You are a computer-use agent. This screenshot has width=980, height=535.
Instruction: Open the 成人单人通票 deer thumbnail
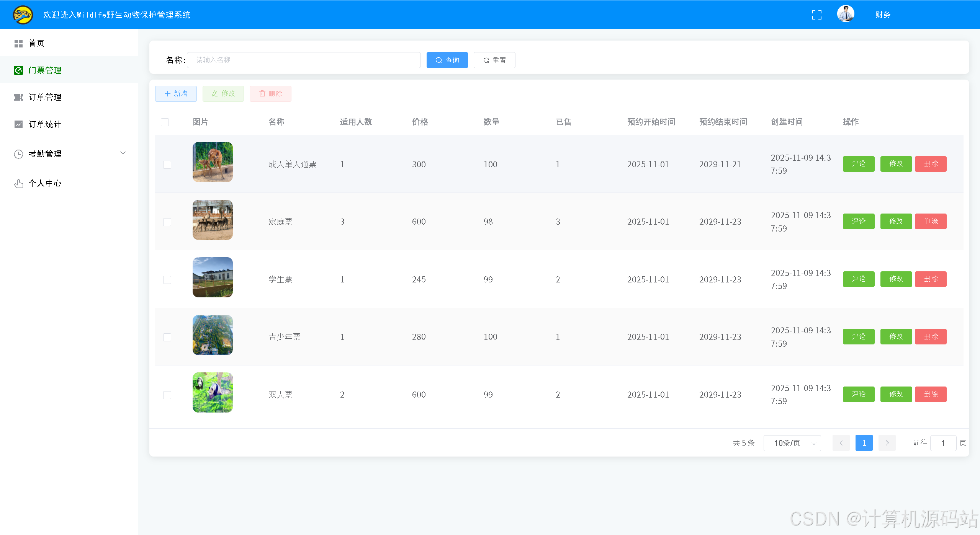213,162
